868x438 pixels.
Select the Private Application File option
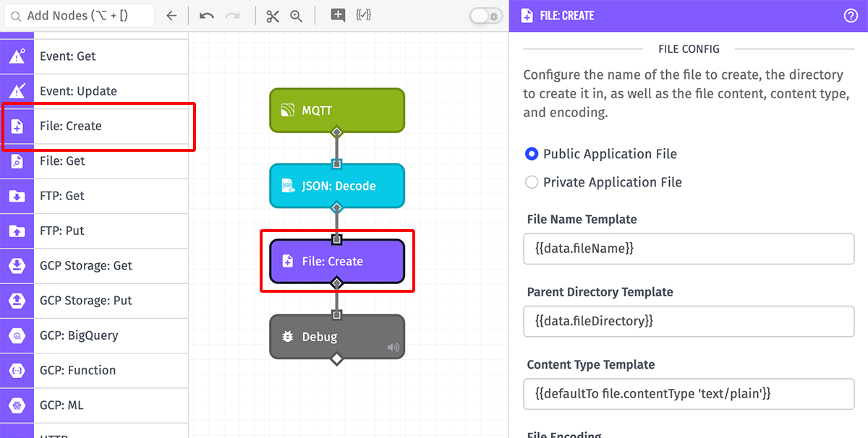point(532,182)
